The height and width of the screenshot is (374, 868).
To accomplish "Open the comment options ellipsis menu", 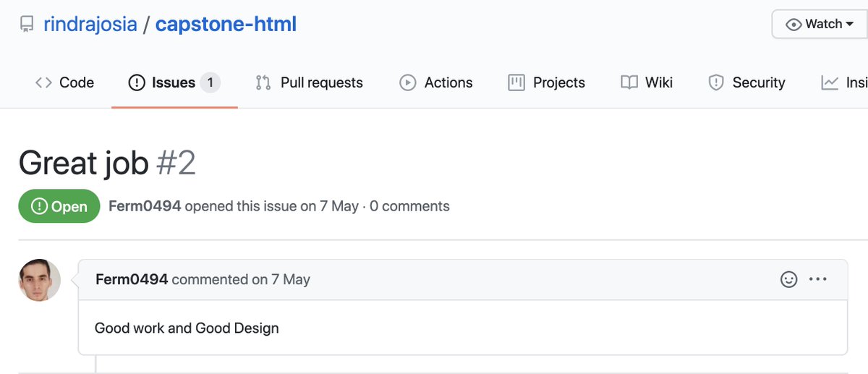I will tap(817, 279).
